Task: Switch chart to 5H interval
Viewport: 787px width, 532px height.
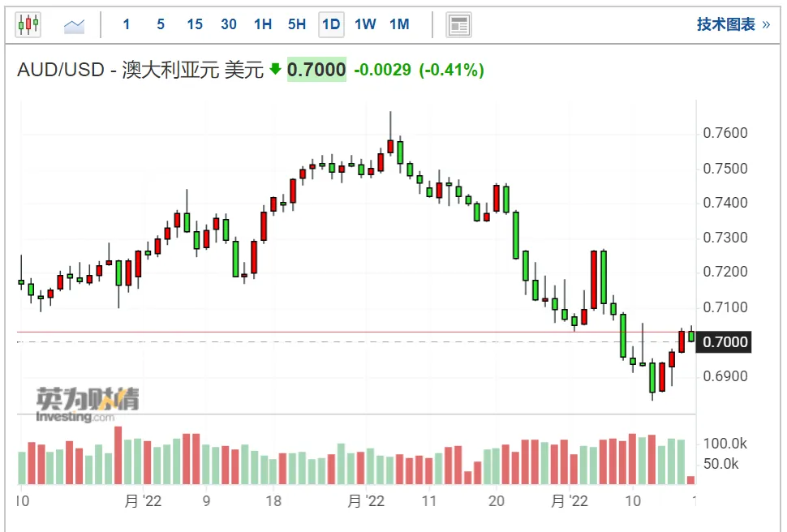Action: coord(297,24)
